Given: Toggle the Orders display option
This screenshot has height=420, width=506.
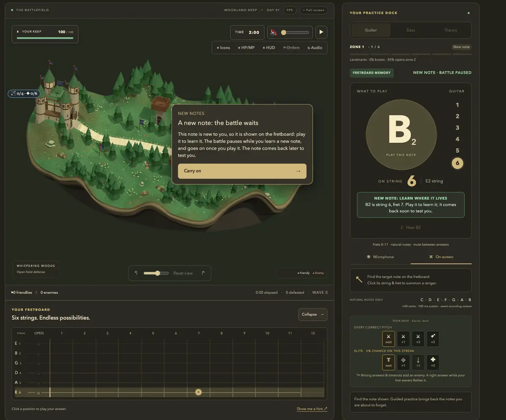Looking at the screenshot, I should pos(291,48).
